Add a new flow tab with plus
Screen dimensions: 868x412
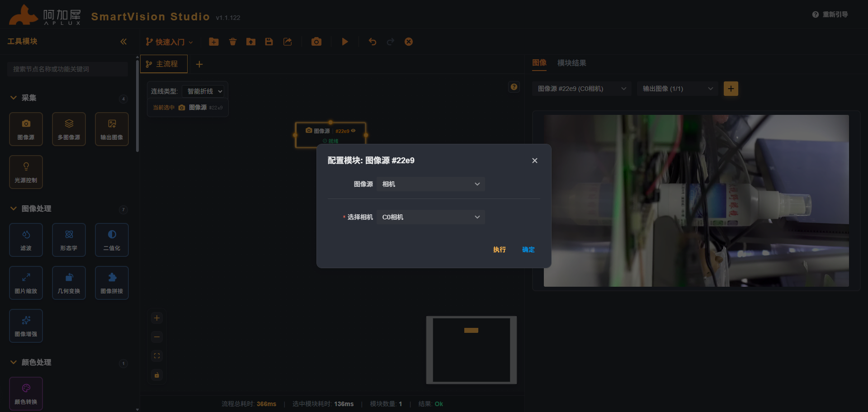pyautogui.click(x=199, y=64)
